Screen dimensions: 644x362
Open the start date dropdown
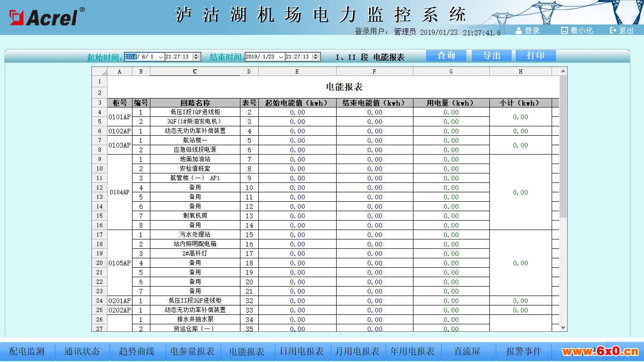click(161, 57)
